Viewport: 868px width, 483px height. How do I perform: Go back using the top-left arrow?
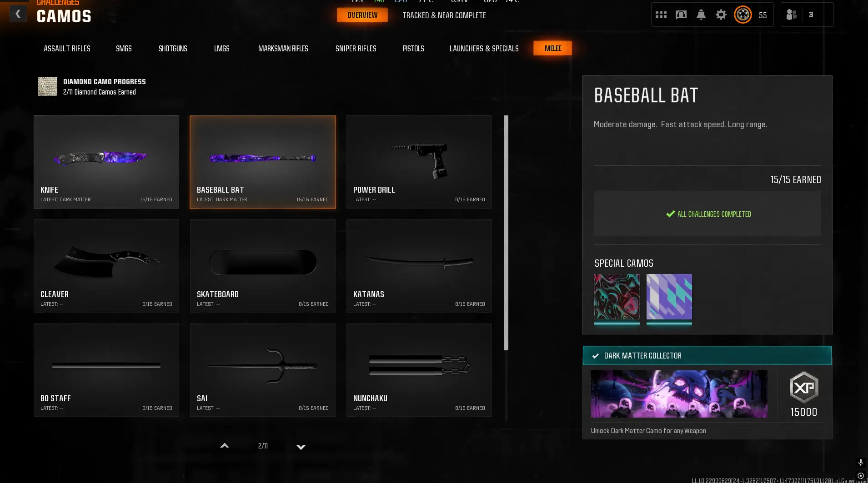coord(18,14)
